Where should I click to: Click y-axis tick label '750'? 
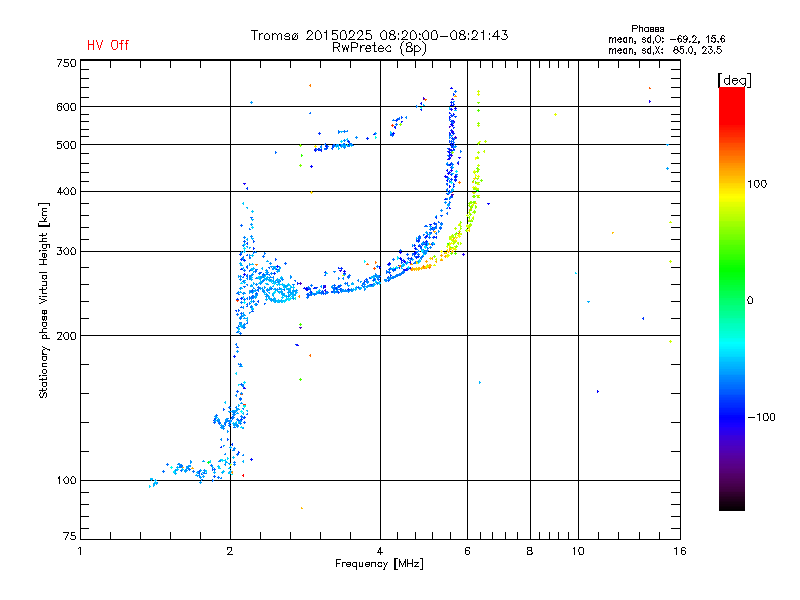point(66,63)
